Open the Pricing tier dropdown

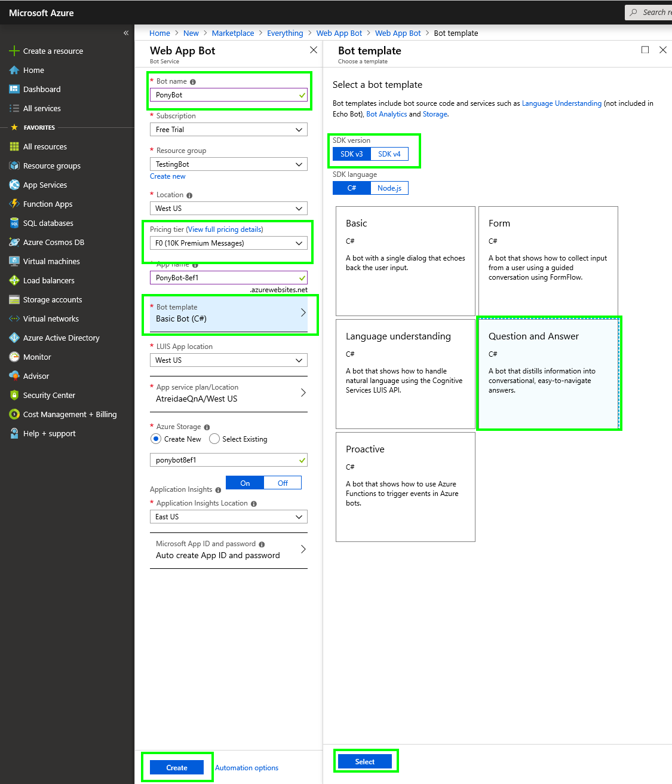click(x=229, y=243)
